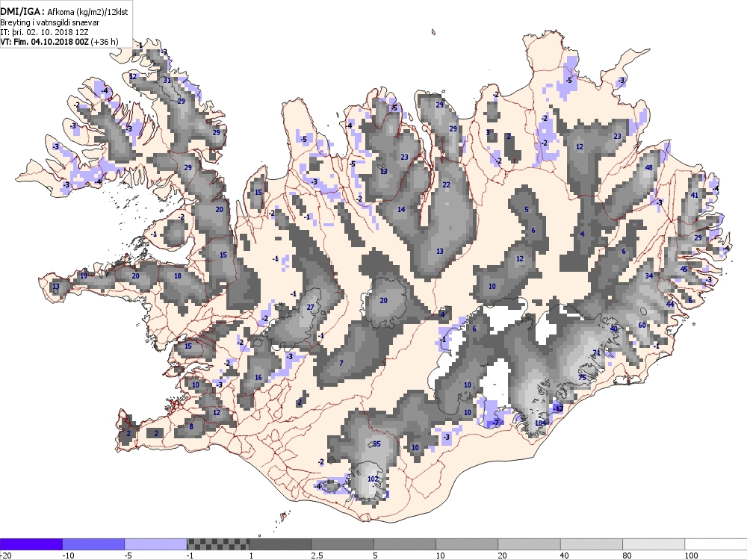The image size is (747, 560).
Task: Click the '16' value in the southwest
Action: 258,378
